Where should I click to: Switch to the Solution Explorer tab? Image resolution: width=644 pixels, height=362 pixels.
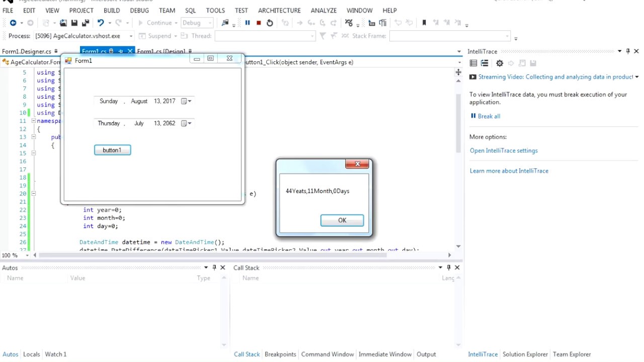click(525, 354)
